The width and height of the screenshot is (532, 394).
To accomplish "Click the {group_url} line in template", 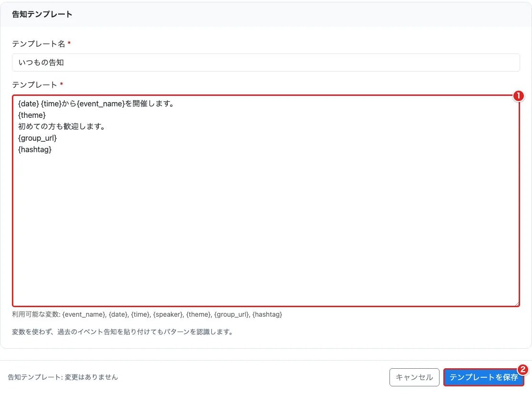I will tap(37, 138).
